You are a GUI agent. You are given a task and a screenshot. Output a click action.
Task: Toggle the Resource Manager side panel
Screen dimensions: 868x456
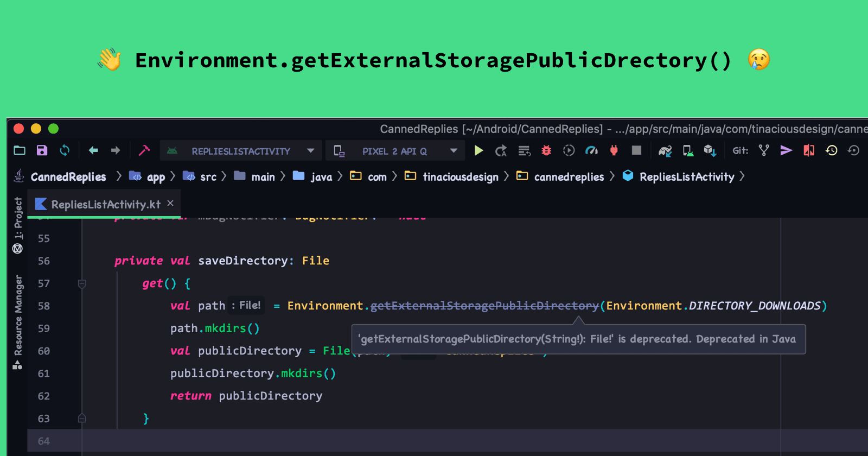click(x=18, y=321)
